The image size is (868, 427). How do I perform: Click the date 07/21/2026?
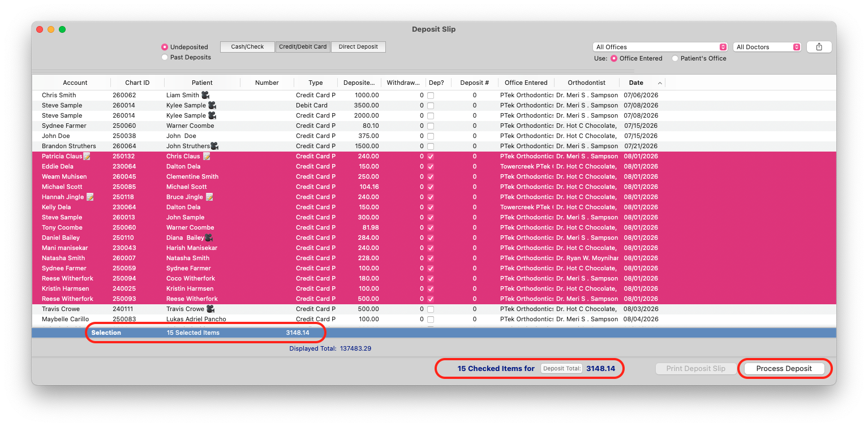click(641, 146)
